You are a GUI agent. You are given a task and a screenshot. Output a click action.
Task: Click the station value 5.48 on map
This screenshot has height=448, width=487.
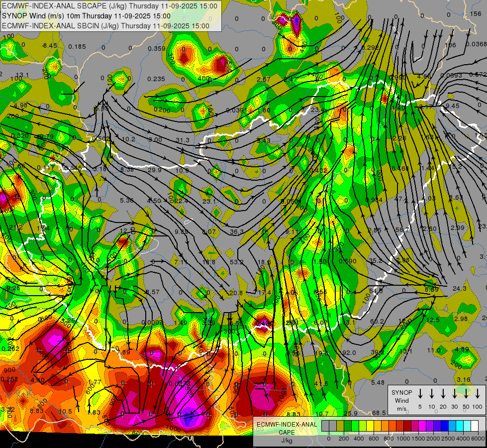point(378,382)
